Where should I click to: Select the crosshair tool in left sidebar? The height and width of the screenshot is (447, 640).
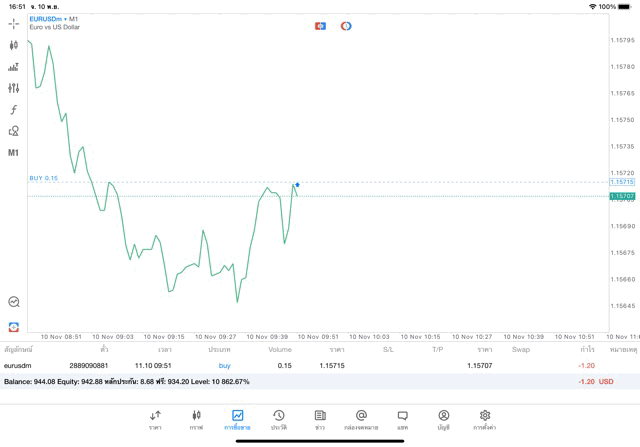[x=14, y=23]
